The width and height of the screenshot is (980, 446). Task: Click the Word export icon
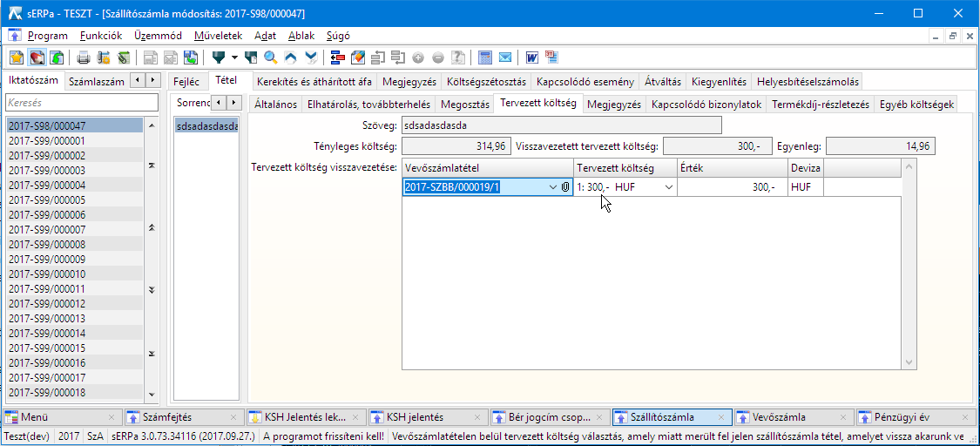tap(531, 57)
